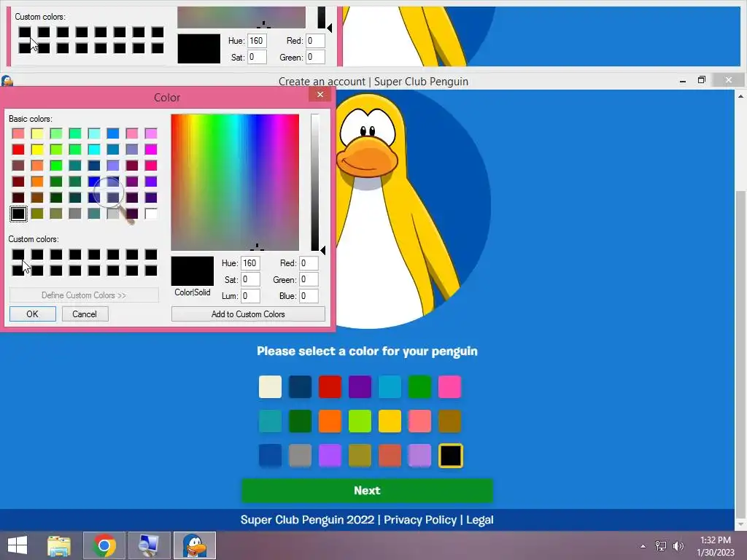This screenshot has width=747, height=560.
Task: Select the cyan basic color swatch
Action: tap(94, 149)
